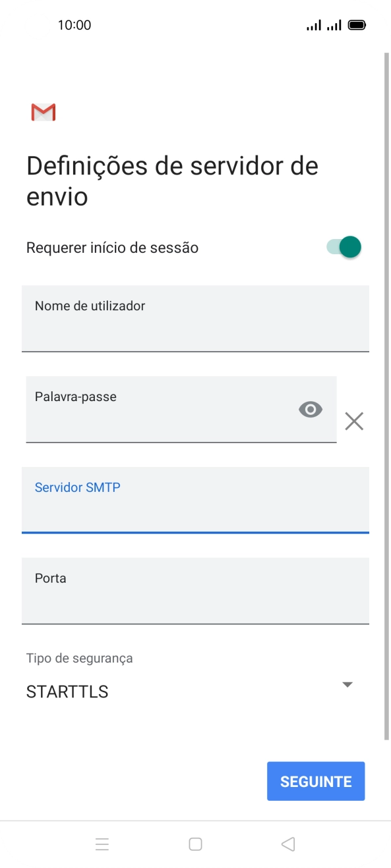Select the Porta input field

pos(195,591)
